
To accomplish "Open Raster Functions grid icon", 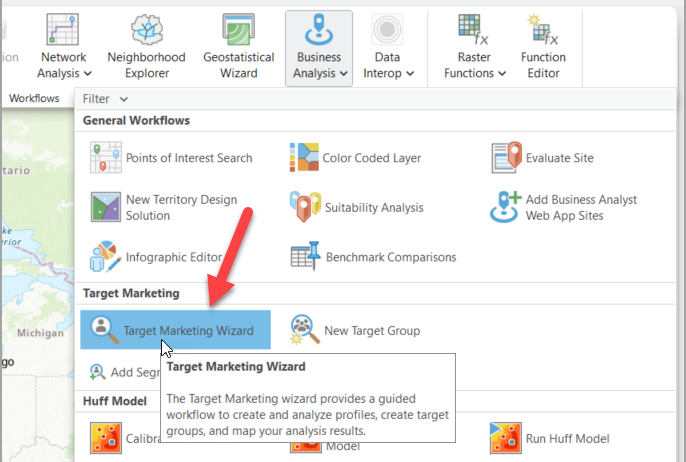I will (x=473, y=29).
